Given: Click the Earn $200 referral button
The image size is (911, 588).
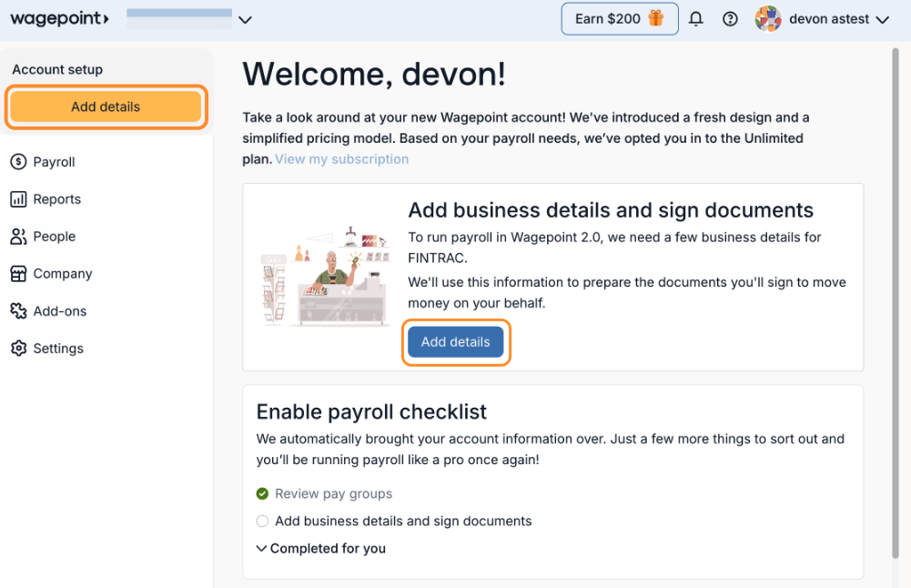Looking at the screenshot, I should [x=620, y=18].
